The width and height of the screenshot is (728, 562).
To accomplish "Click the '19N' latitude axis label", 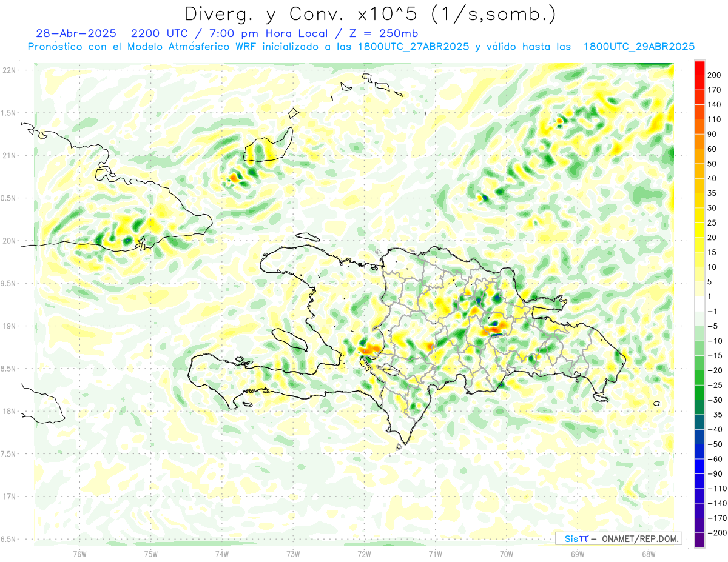I will [9, 326].
